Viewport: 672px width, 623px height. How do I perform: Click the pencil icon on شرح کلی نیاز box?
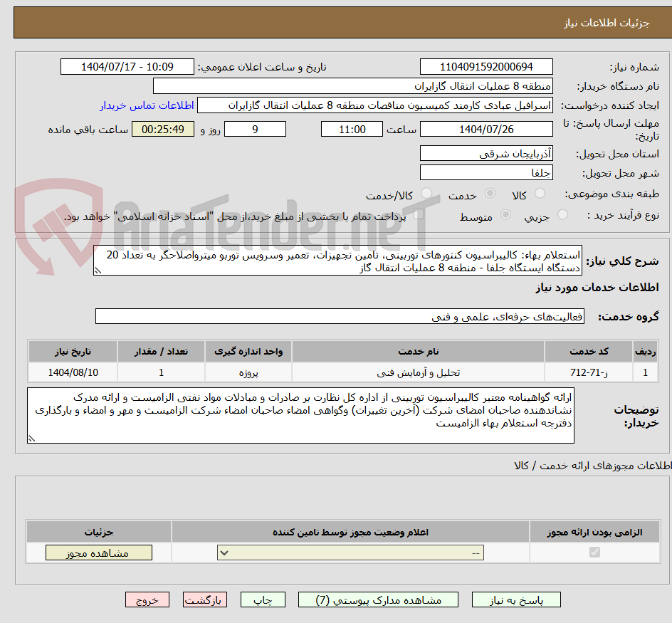(98, 273)
